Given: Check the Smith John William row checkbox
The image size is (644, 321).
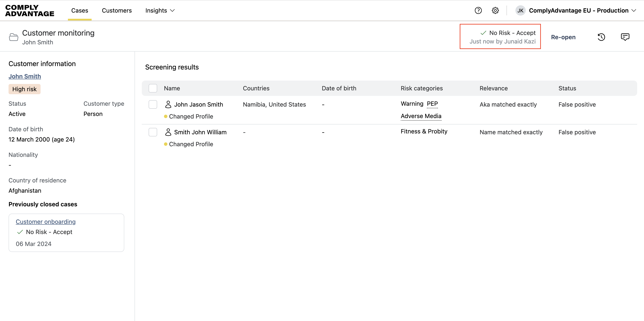Looking at the screenshot, I should coord(153,132).
